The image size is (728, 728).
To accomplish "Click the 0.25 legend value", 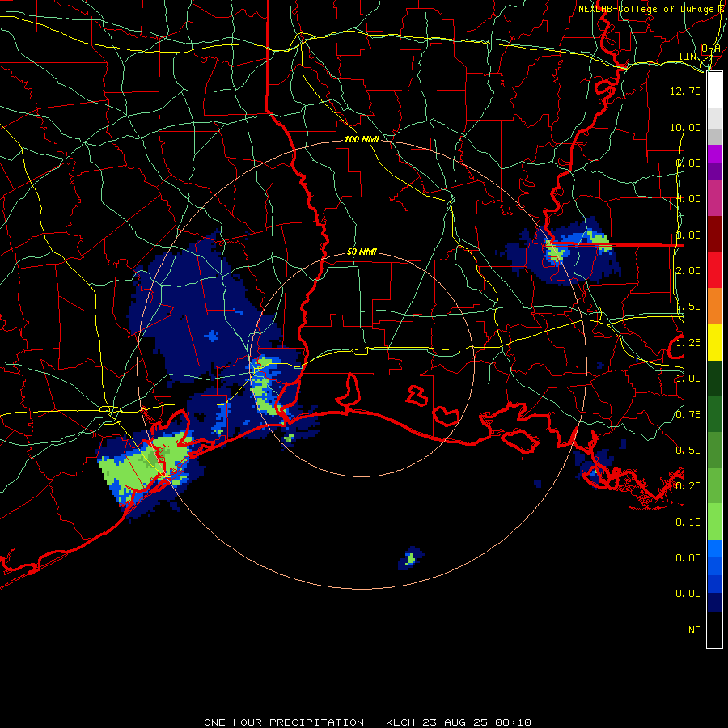I will [x=688, y=486].
